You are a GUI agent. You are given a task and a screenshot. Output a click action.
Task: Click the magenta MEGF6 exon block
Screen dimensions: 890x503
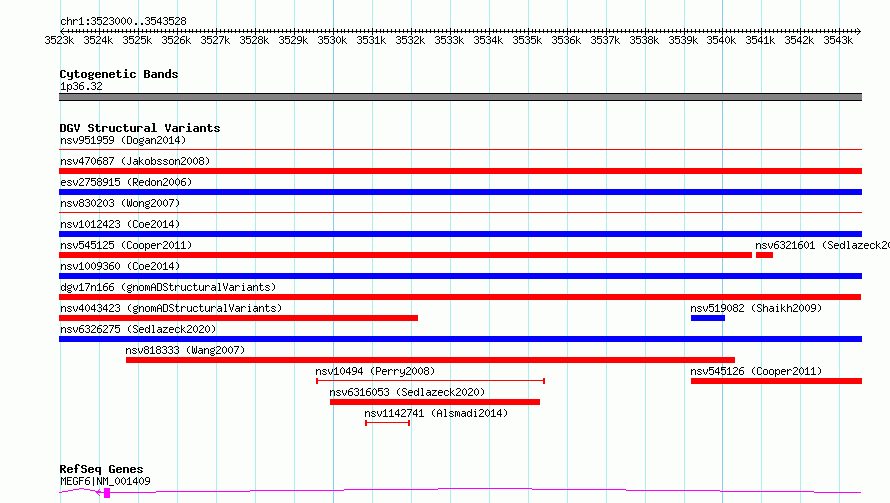(107, 493)
